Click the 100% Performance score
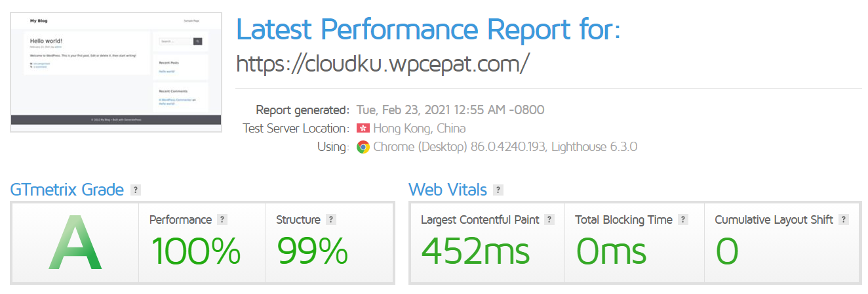 [x=195, y=251]
